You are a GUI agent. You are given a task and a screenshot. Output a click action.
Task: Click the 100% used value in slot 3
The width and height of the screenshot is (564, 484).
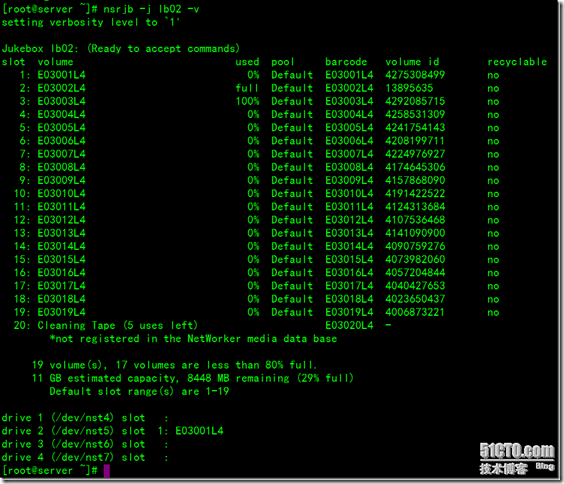[247, 101]
